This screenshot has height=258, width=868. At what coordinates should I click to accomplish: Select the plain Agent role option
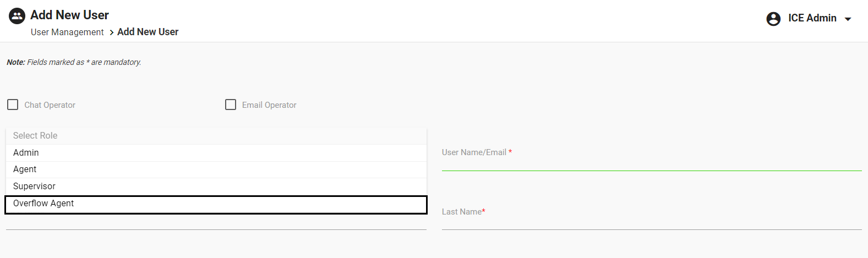click(25, 169)
